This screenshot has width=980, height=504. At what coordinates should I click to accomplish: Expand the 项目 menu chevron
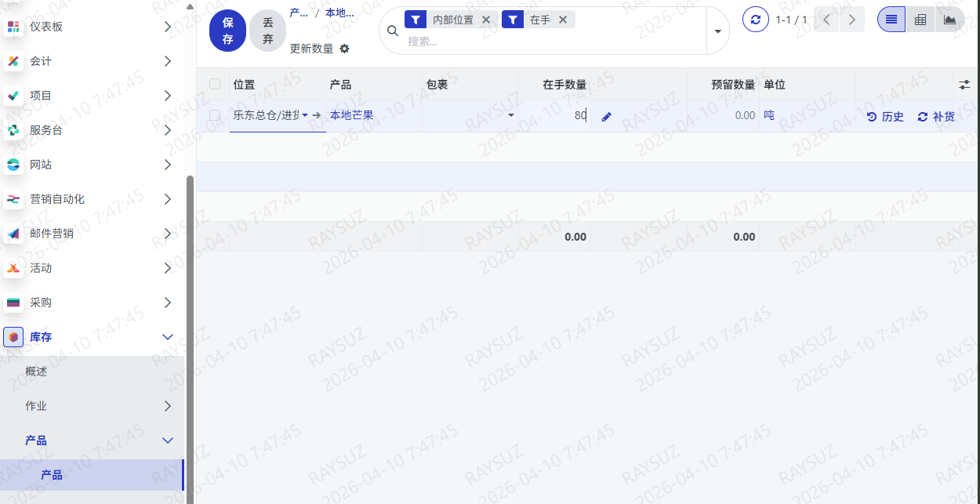coord(168,96)
